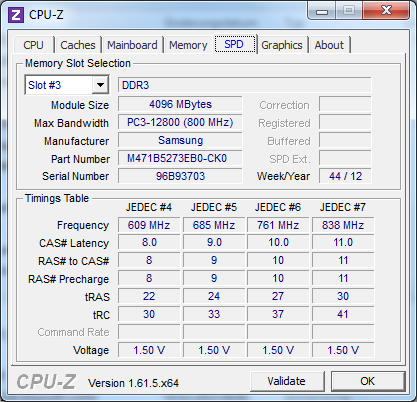417x402 pixels.
Task: Click the tRAS value 24
Action: coord(214,296)
